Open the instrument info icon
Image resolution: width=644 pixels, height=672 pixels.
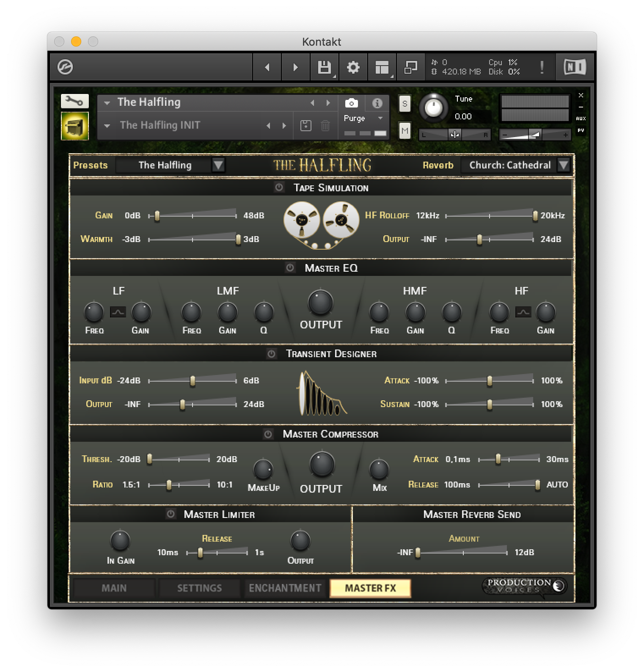point(377,103)
